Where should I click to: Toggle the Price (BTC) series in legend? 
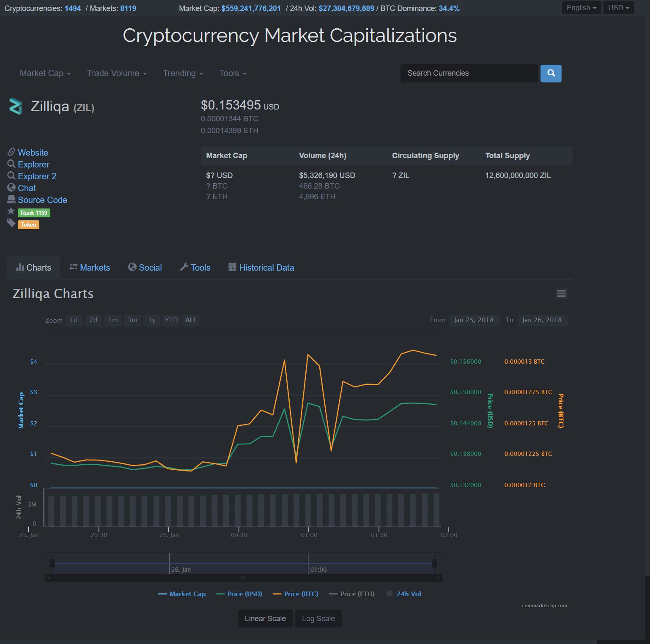(x=296, y=594)
